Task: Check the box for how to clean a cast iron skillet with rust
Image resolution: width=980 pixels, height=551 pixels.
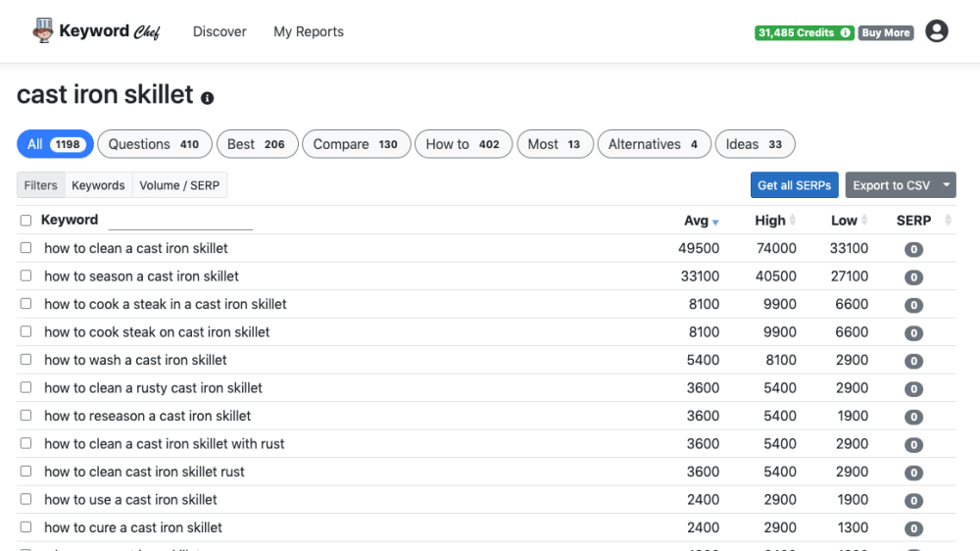Action: (25, 443)
